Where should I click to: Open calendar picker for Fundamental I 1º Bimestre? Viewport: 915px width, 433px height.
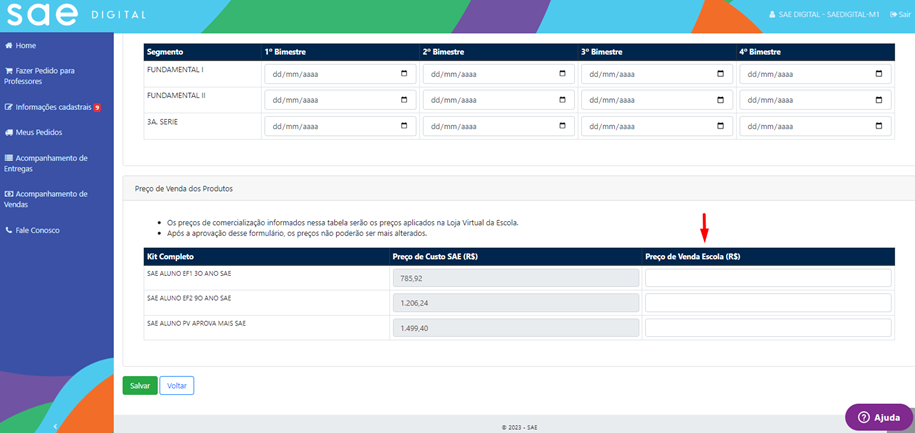pos(404,74)
